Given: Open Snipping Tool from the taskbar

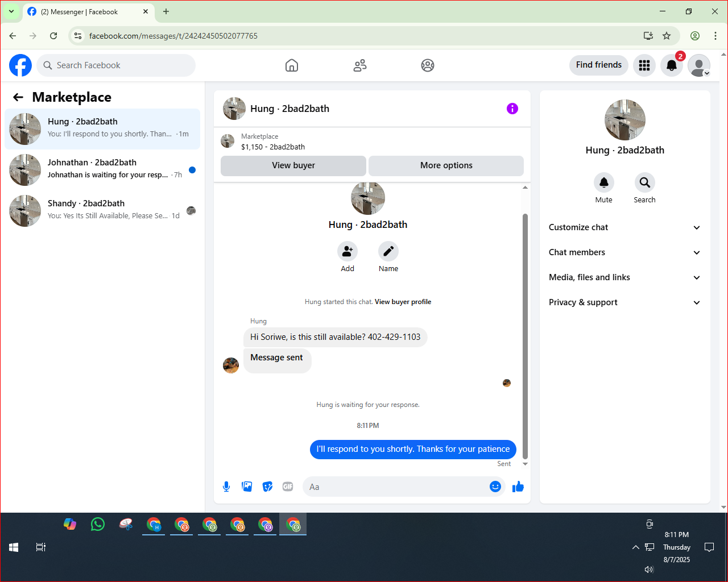Looking at the screenshot, I should pos(126,524).
